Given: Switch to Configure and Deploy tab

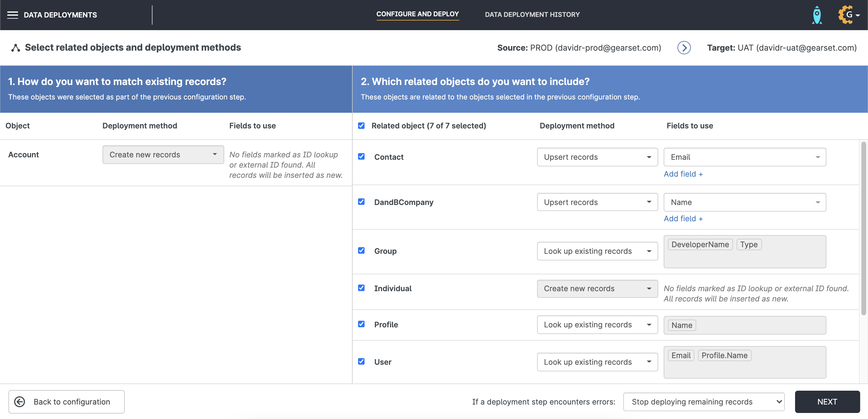Looking at the screenshot, I should pyautogui.click(x=417, y=14).
